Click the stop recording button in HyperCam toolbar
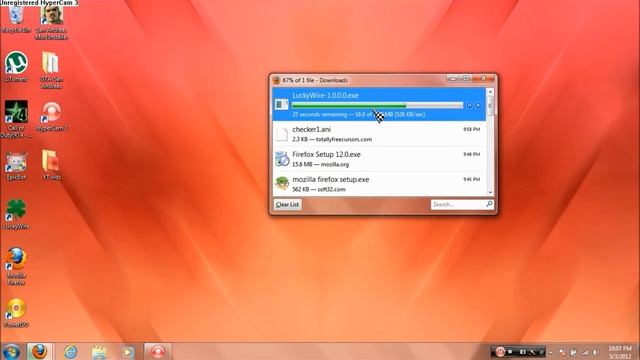Viewport: 640px width, 360px height. pos(510,351)
